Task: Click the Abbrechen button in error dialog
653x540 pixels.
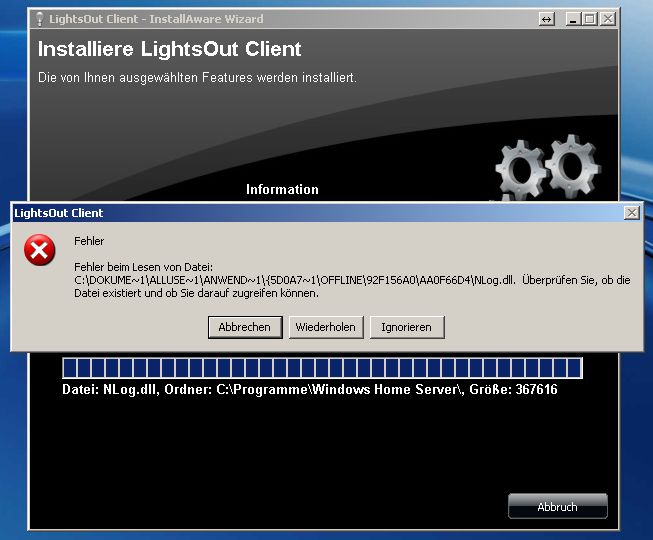Action: tap(245, 327)
